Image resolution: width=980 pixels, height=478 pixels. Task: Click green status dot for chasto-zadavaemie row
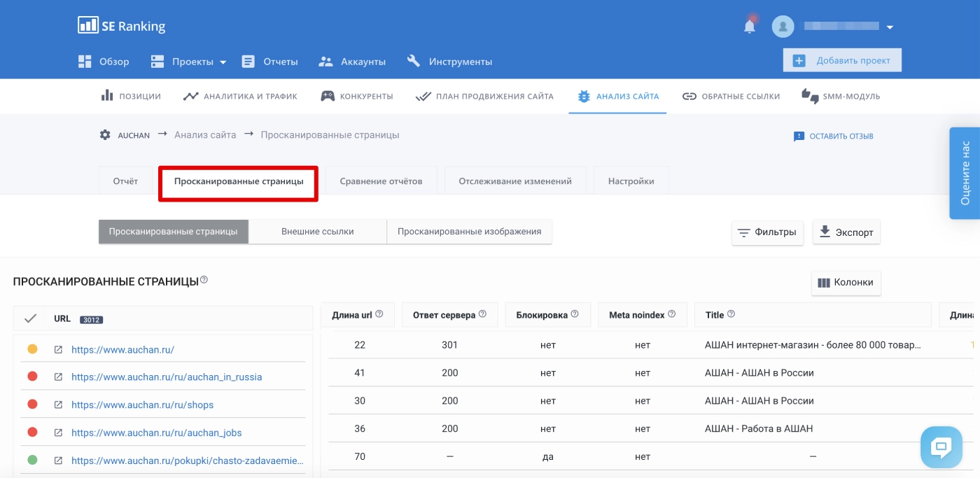tap(32, 461)
